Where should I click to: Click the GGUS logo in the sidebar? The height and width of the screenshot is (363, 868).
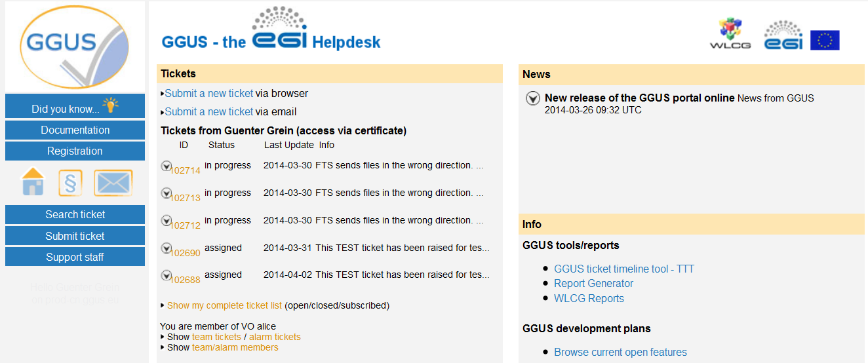(x=74, y=47)
